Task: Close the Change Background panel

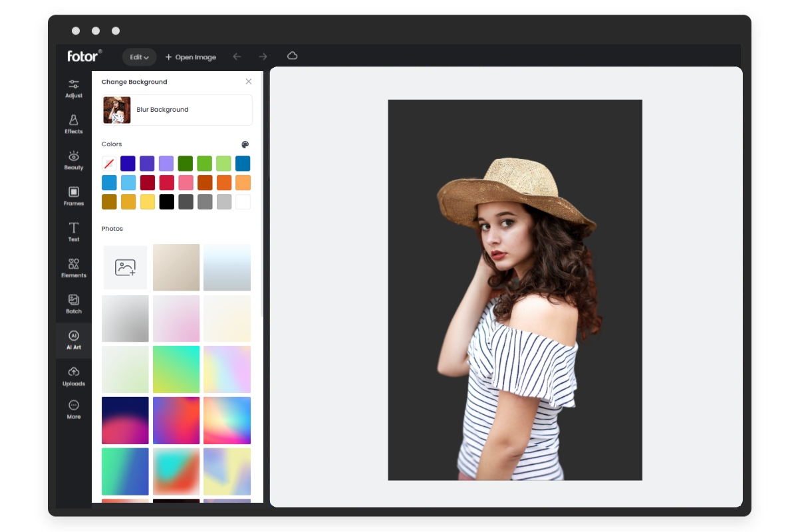Action: tap(248, 81)
